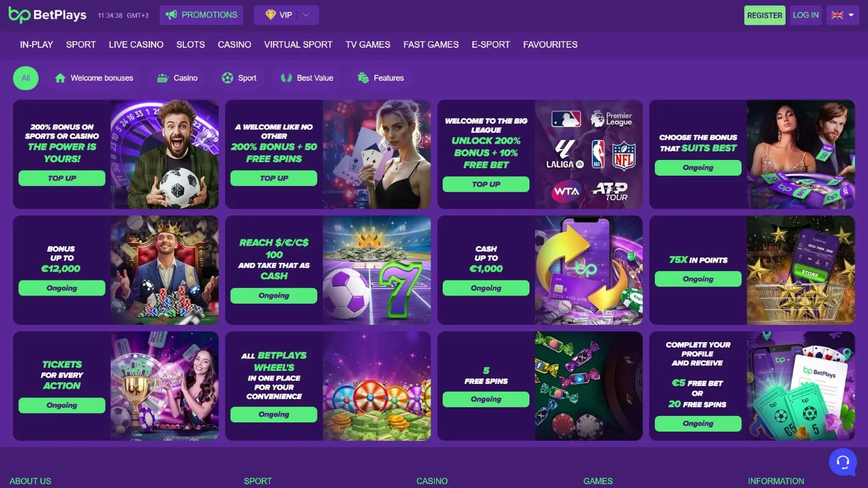Click the LOG IN button

point(805,15)
